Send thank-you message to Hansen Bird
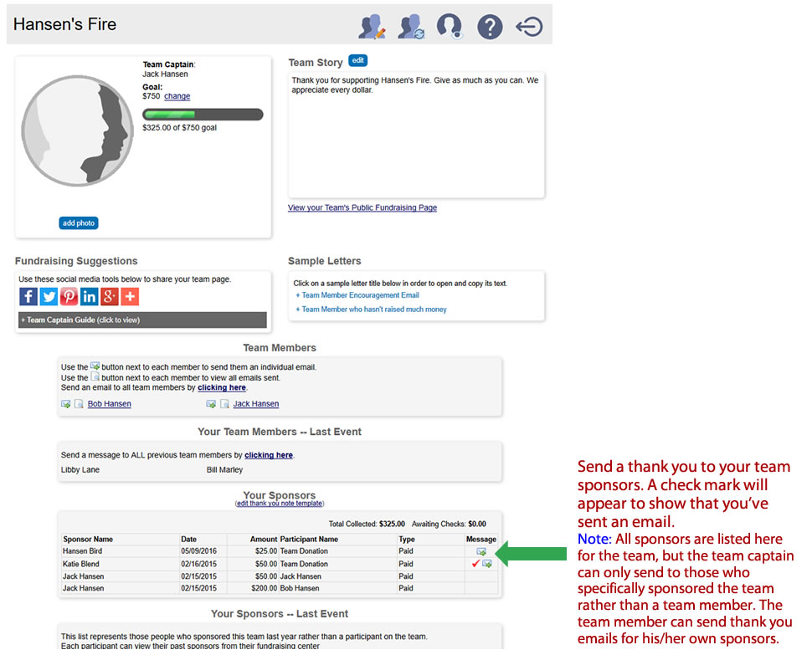Image resolution: width=812 pixels, height=655 pixels. [x=481, y=551]
